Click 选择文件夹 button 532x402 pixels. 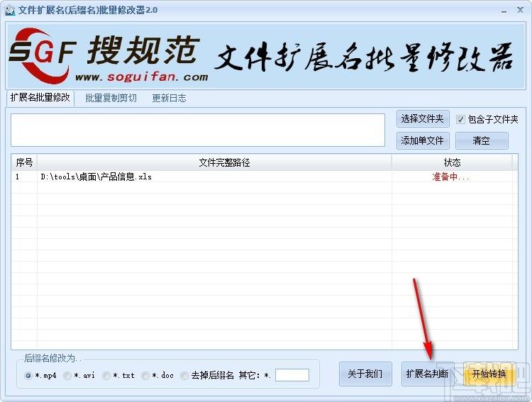click(x=423, y=118)
